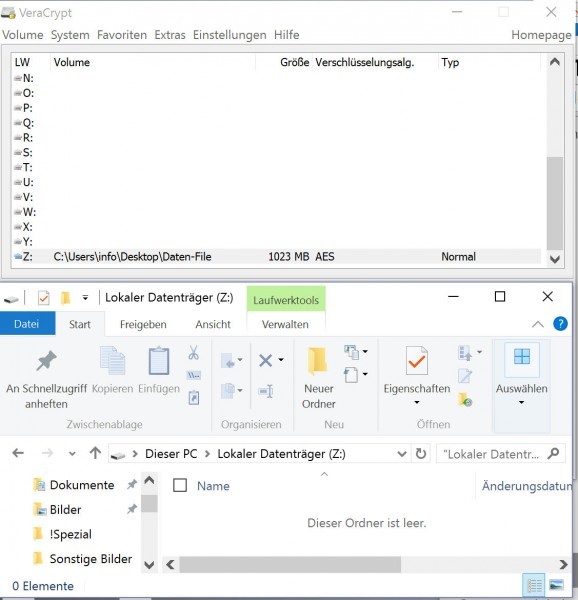The height and width of the screenshot is (600, 578).
Task: Click the open icon in Öffnen group
Action: [465, 353]
